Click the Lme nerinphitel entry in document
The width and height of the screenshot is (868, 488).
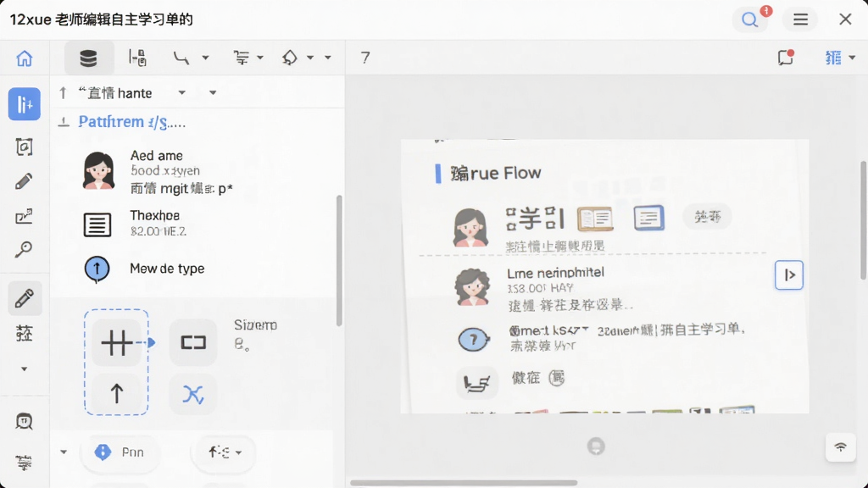[x=555, y=273]
